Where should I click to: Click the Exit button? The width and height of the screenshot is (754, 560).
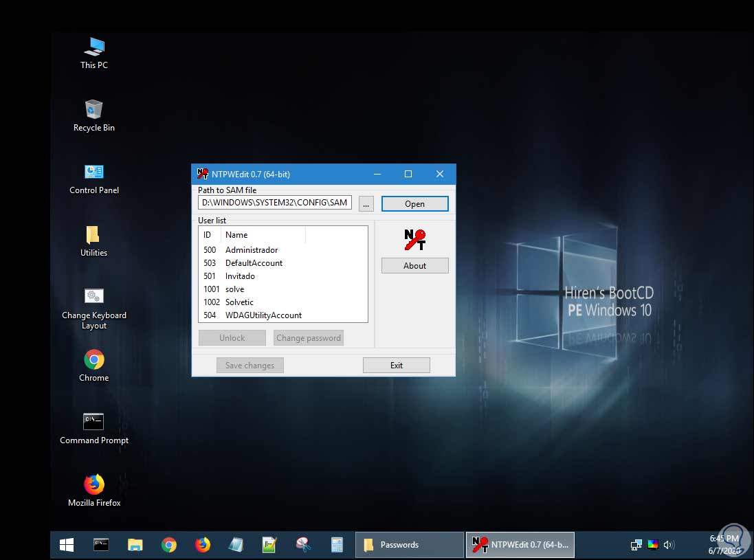point(396,366)
